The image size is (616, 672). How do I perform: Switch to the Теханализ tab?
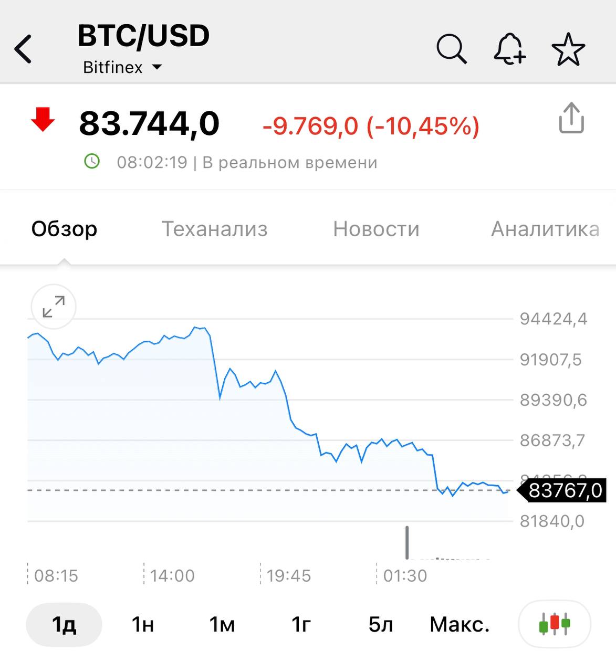coord(214,229)
